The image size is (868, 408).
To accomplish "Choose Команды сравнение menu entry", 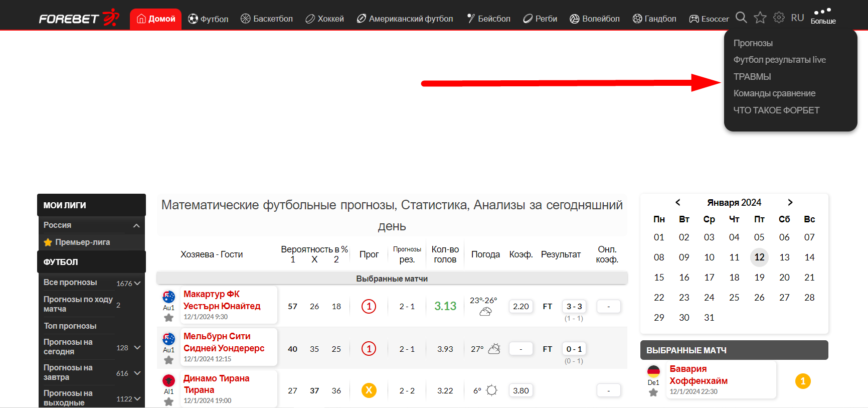I will point(774,93).
